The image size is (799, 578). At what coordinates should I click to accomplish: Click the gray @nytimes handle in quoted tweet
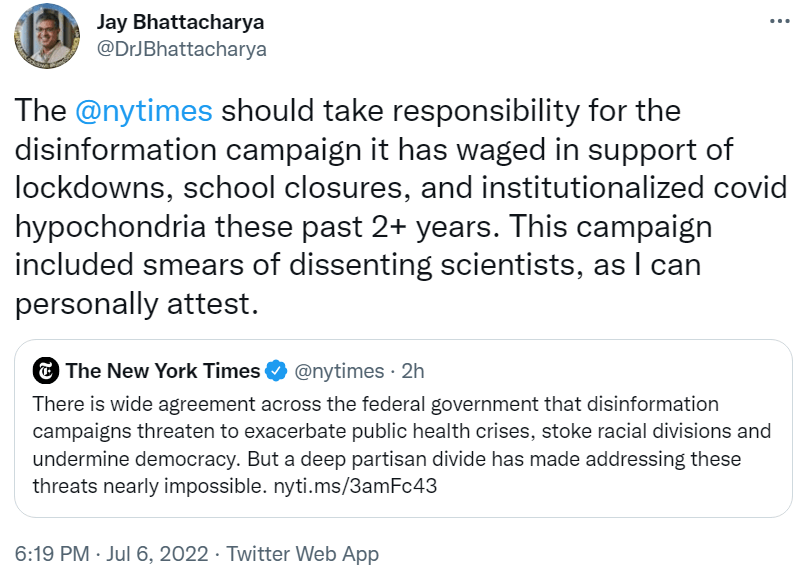pyautogui.click(x=339, y=371)
